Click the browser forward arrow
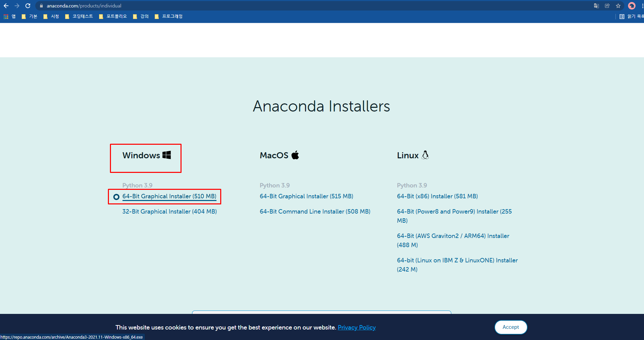This screenshot has height=340, width=644. click(17, 6)
